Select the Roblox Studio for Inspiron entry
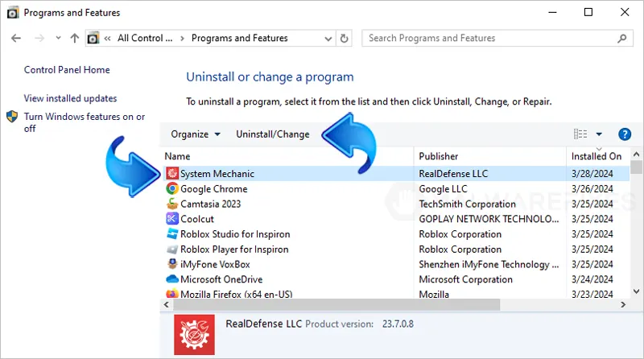The height and width of the screenshot is (359, 644). coord(235,234)
